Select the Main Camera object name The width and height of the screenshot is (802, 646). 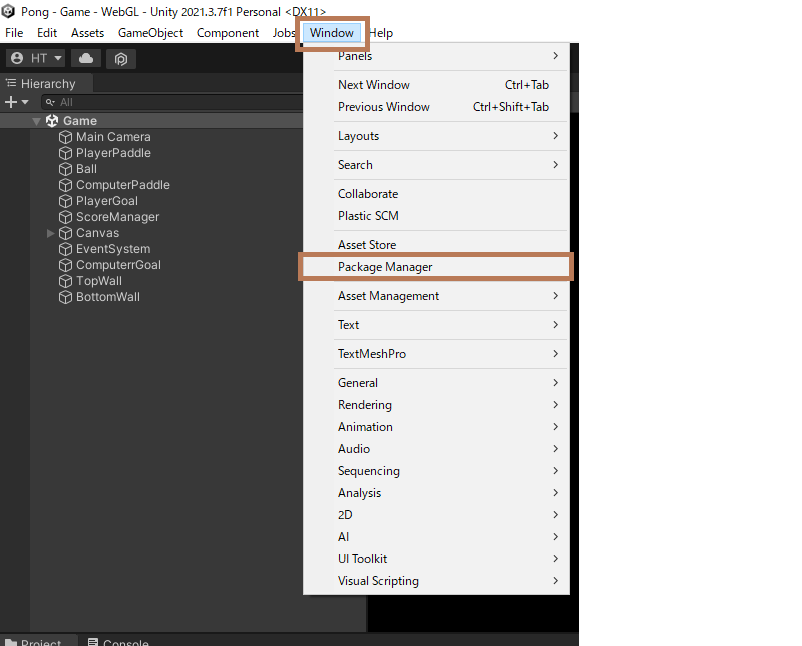tap(113, 137)
